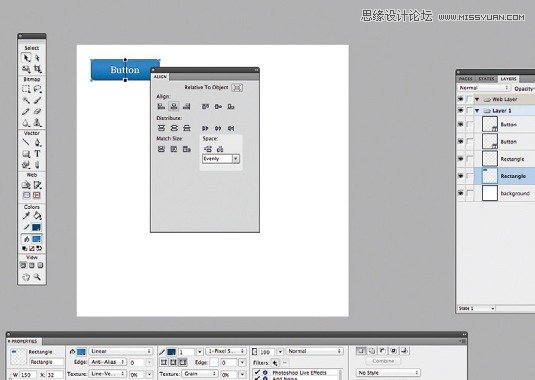
Task: Click the Combine button
Action: pos(383,361)
